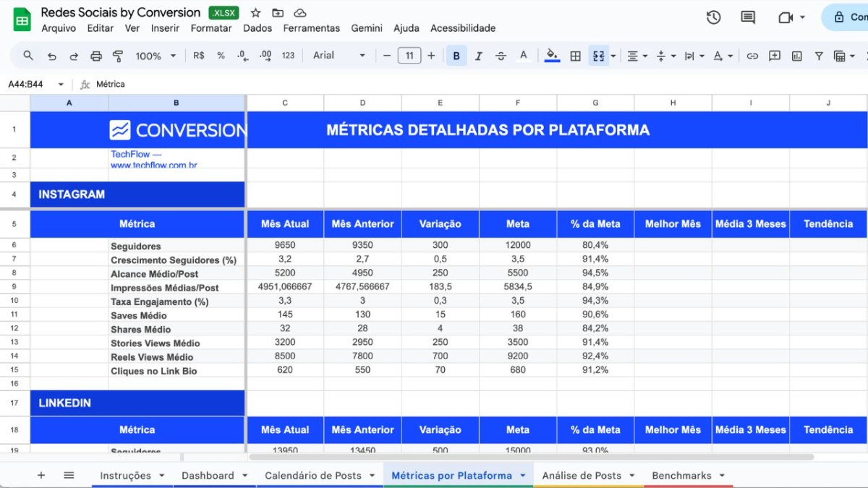Open version history clock icon

pyautogui.click(x=713, y=17)
